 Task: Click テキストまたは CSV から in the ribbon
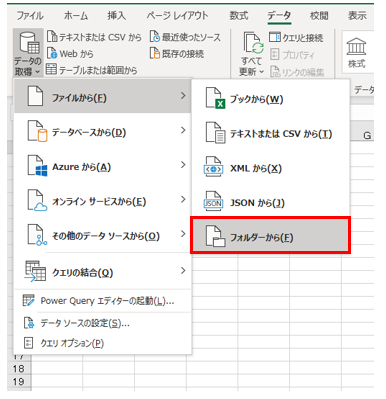[x=94, y=37]
